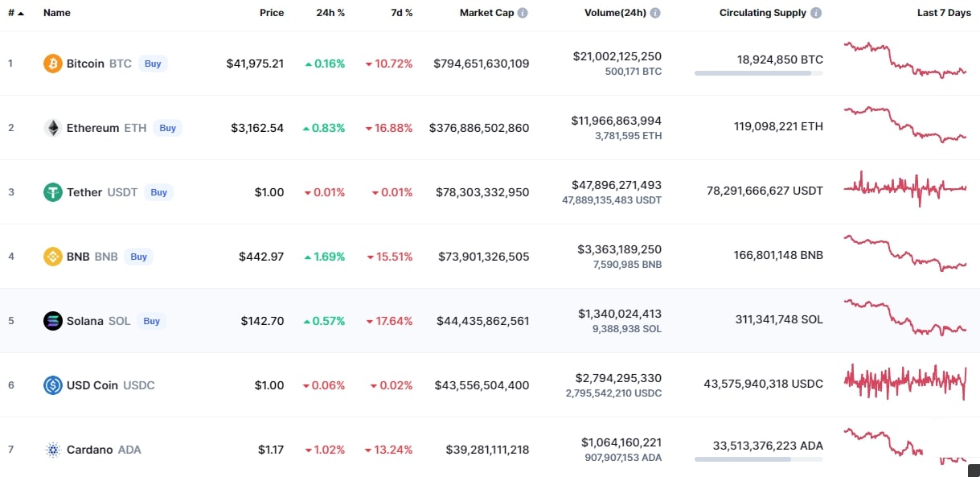Open the Solana name link
This screenshot has height=477, width=980.
85,321
